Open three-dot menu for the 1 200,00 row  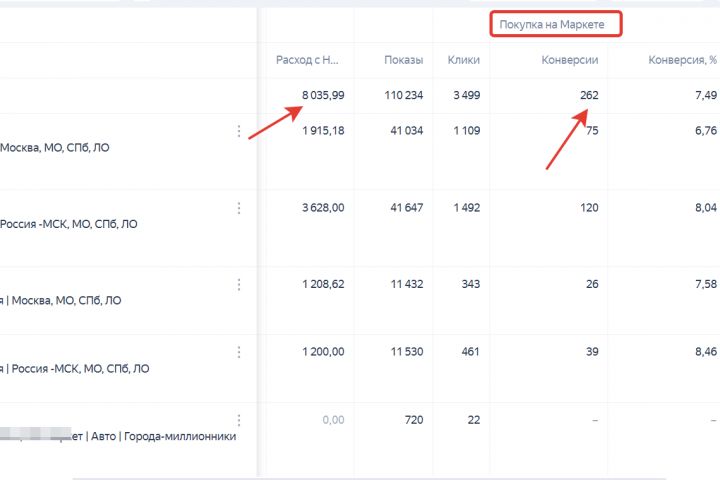(x=239, y=352)
